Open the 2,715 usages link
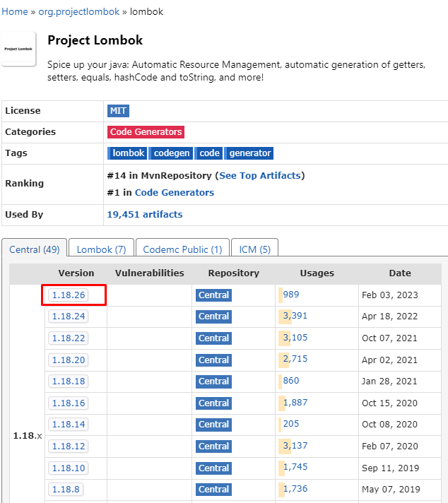This screenshot has height=503, width=448. (295, 359)
